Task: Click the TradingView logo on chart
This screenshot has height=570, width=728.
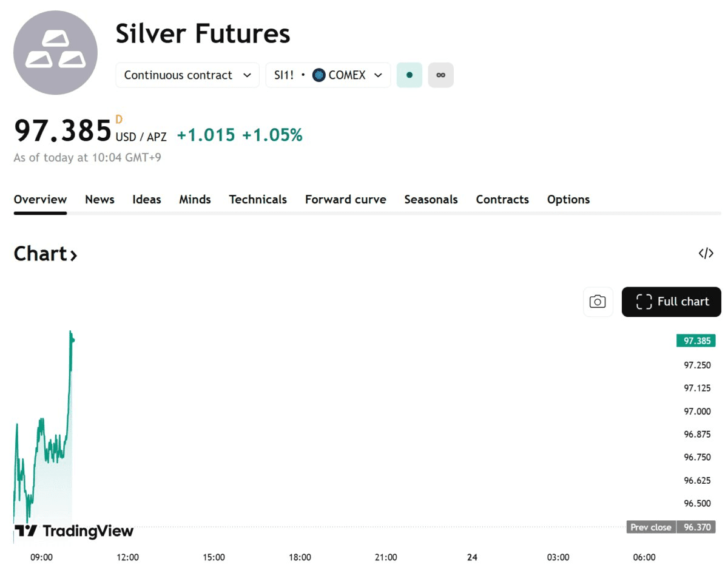Action: point(73,532)
